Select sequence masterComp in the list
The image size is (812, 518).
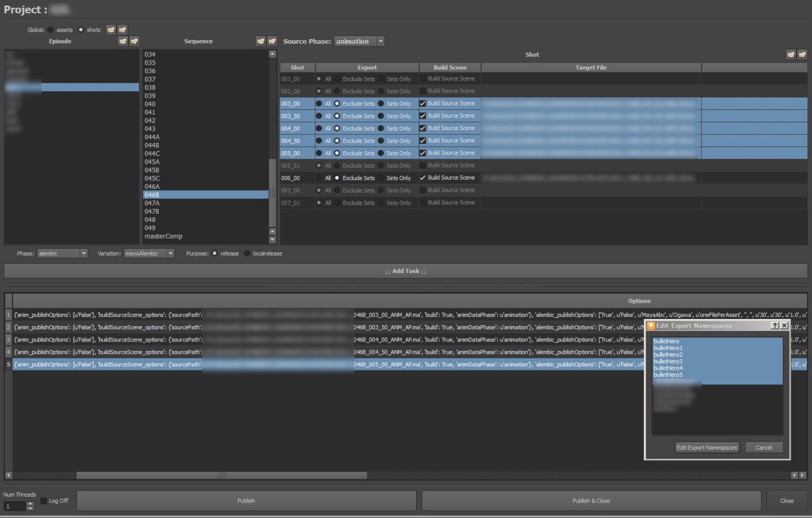(x=206, y=236)
